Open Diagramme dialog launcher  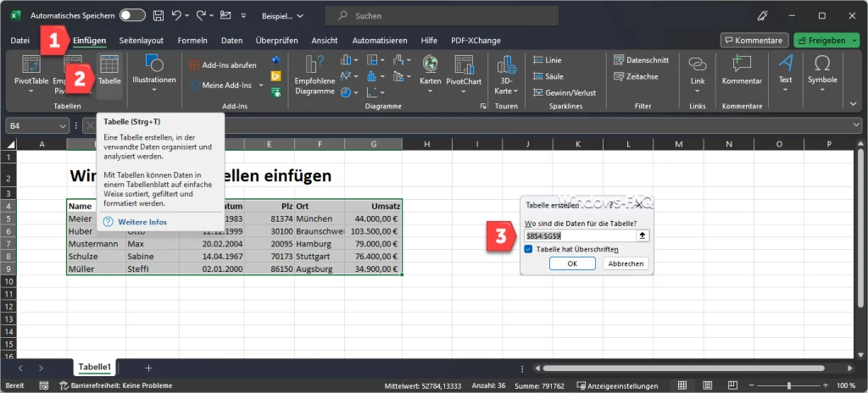click(x=482, y=106)
